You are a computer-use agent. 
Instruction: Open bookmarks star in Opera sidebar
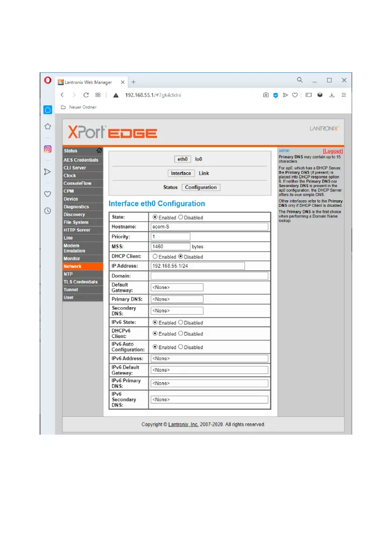coord(48,126)
